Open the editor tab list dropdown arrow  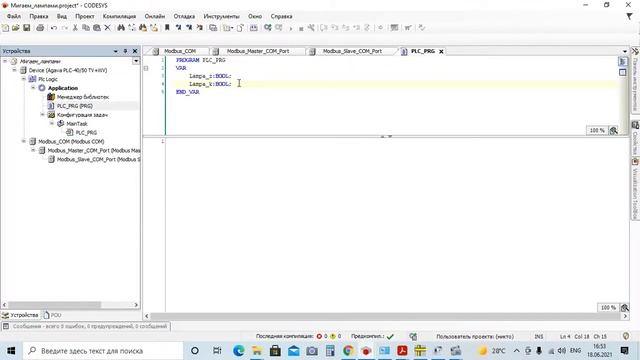tap(624, 51)
